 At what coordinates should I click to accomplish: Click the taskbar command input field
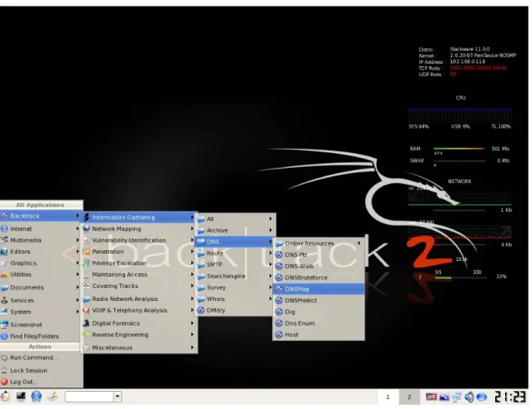pos(90,397)
